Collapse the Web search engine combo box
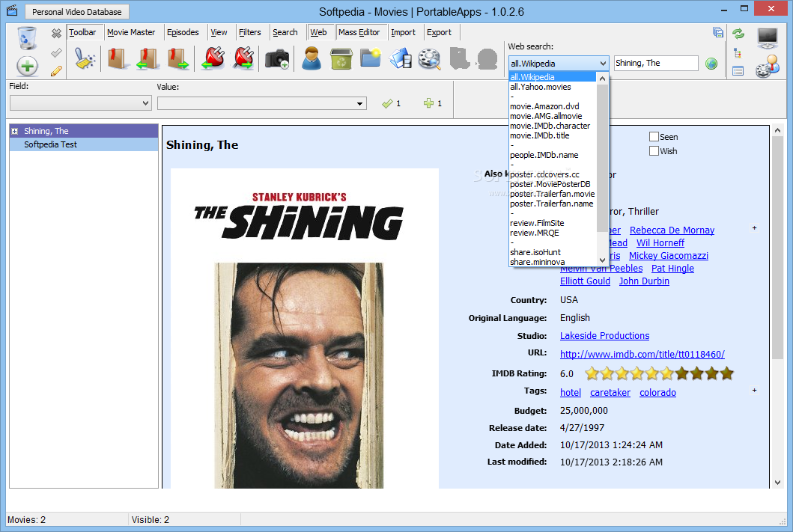 (x=559, y=63)
